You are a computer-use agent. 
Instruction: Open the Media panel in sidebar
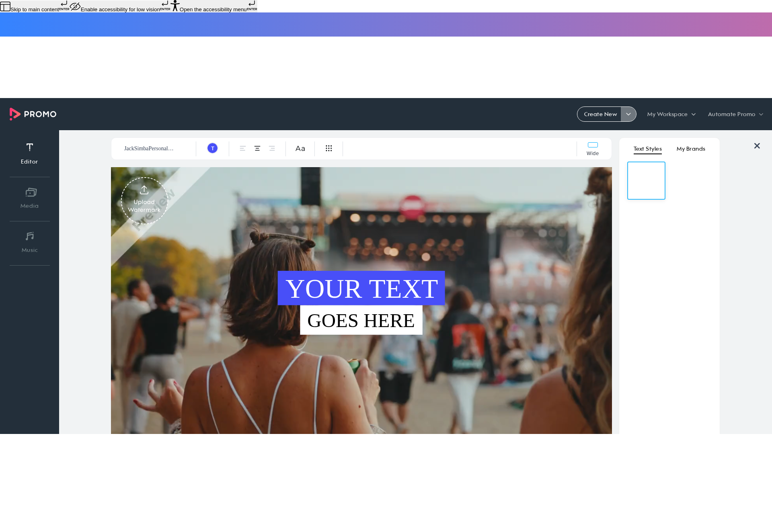point(29,198)
